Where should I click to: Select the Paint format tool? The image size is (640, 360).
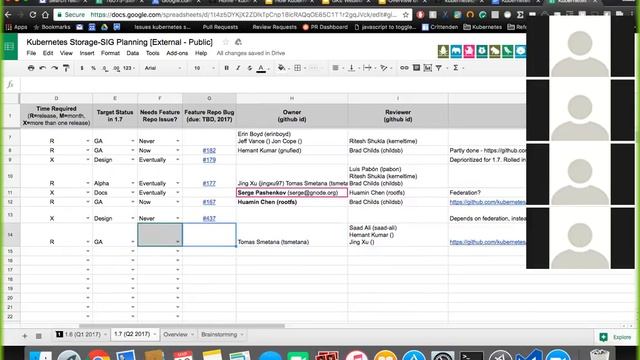66,68
